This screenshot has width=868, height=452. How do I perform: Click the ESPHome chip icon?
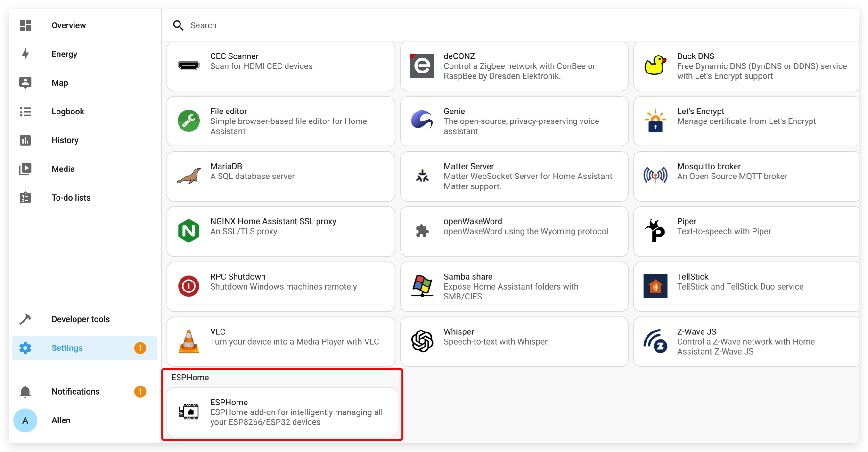pyautogui.click(x=188, y=412)
